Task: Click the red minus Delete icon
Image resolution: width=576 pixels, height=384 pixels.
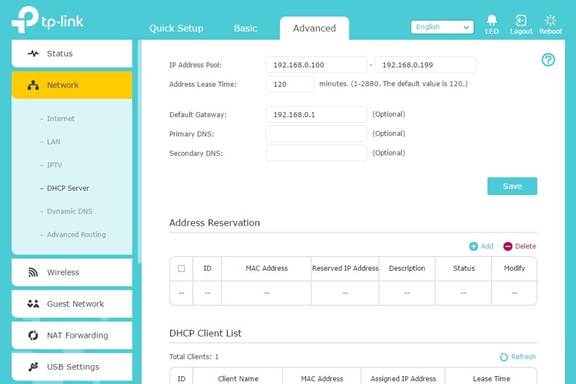Action: tap(508, 246)
